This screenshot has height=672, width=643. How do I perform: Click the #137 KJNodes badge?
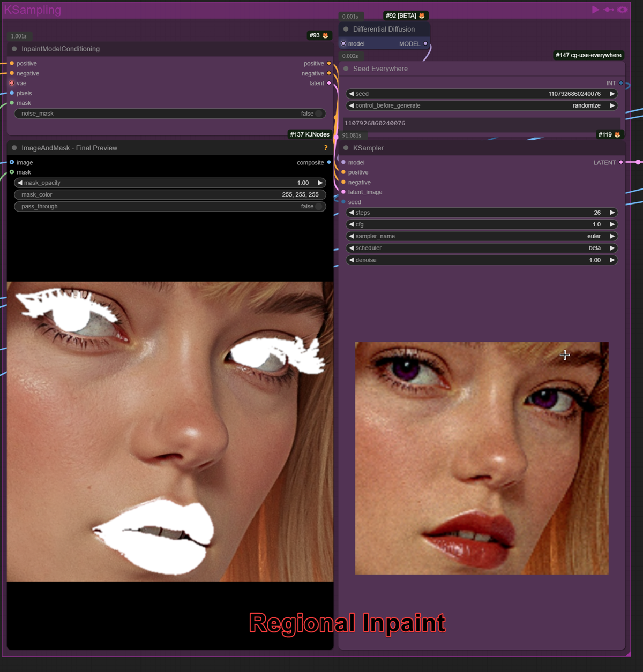(x=310, y=134)
